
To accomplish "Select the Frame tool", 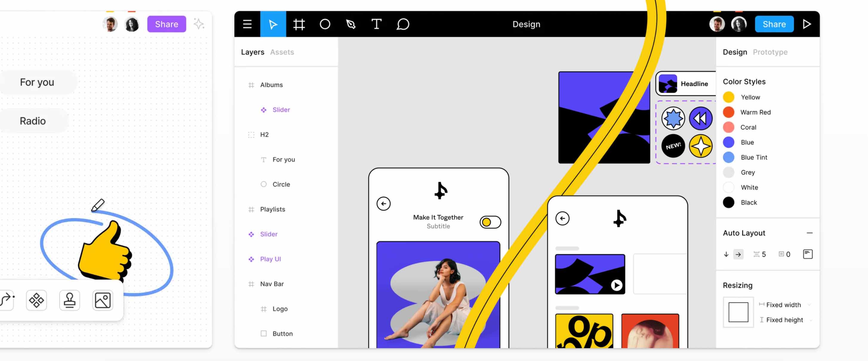I will click(x=298, y=24).
